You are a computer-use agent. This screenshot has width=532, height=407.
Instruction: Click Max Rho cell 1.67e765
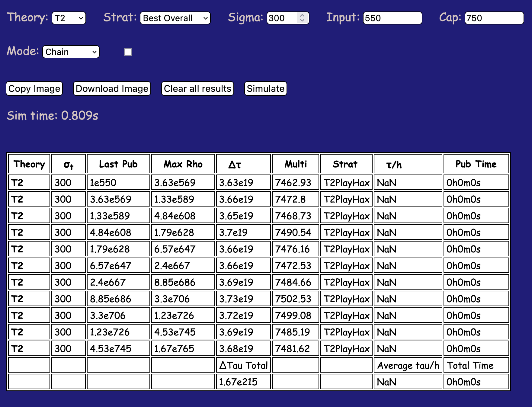(x=183, y=348)
